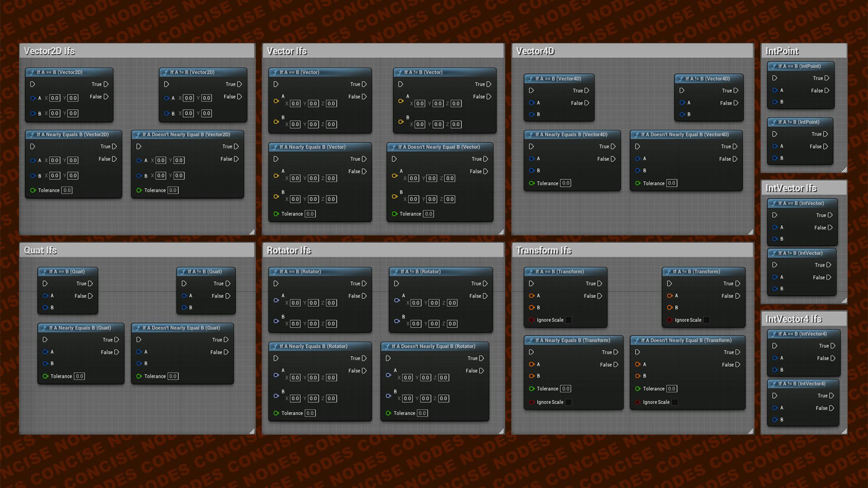Image resolution: width=868 pixels, height=488 pixels.
Task: Check Ignore Scale on If A Doesn't Nearly Equal B (Transform)
Action: pos(675,403)
